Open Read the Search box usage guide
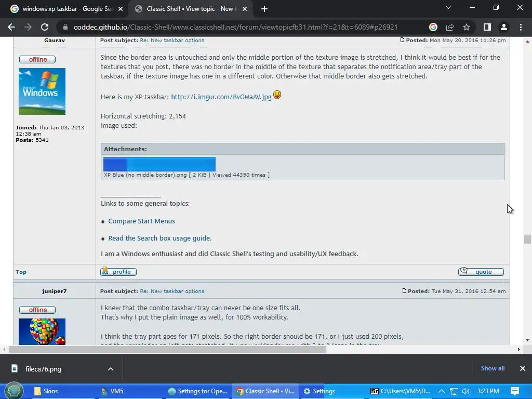532x399 pixels. [x=160, y=238]
